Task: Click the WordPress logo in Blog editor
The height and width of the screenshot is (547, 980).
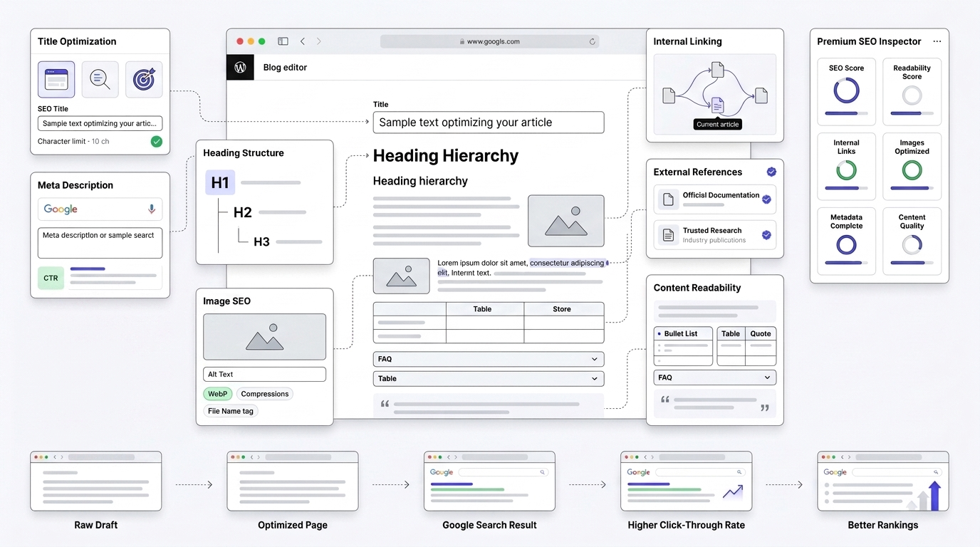Action: [x=240, y=67]
